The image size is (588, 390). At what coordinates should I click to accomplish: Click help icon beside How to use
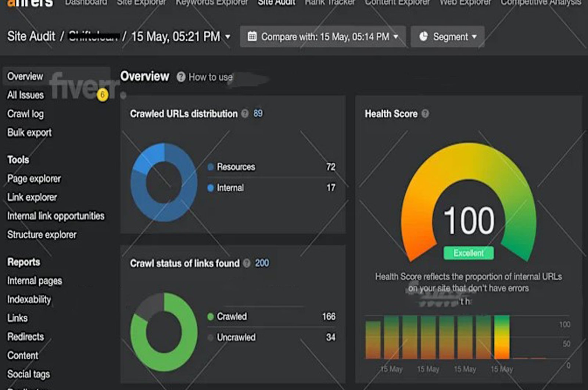(181, 77)
